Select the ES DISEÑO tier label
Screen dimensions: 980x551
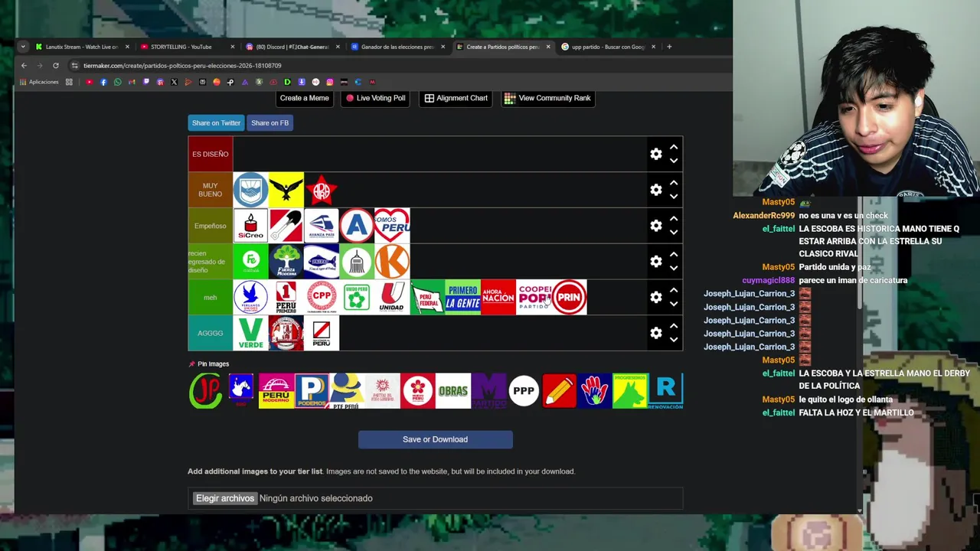point(211,154)
